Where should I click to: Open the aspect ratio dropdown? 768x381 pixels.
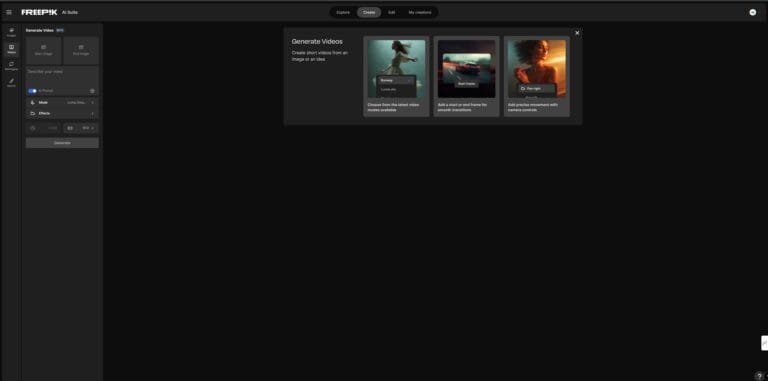click(x=88, y=128)
